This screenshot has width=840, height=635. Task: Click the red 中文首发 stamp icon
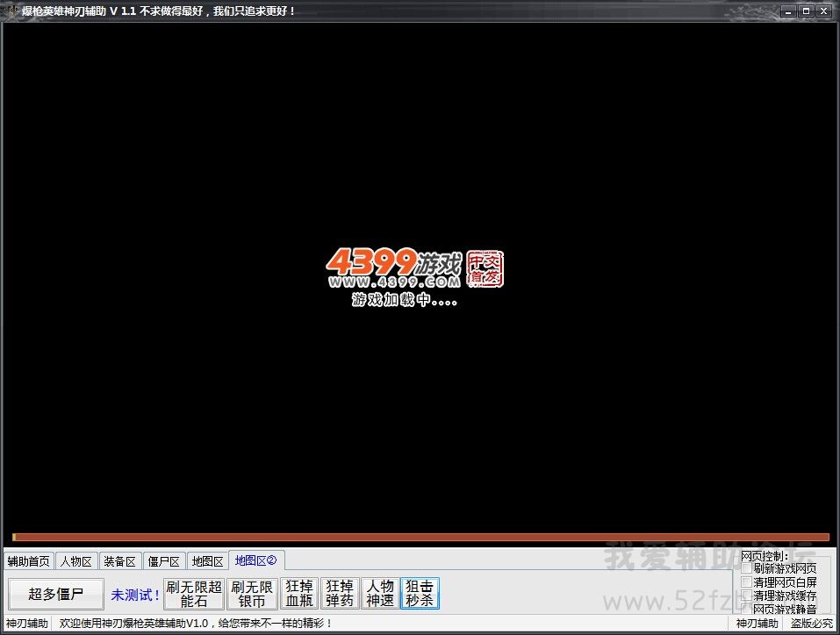(485, 268)
